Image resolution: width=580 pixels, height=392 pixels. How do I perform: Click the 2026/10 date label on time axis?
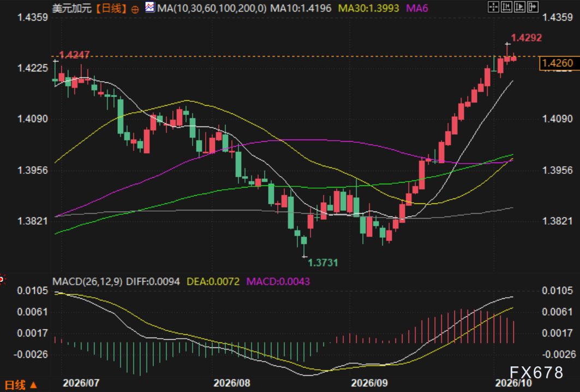pos(513,383)
